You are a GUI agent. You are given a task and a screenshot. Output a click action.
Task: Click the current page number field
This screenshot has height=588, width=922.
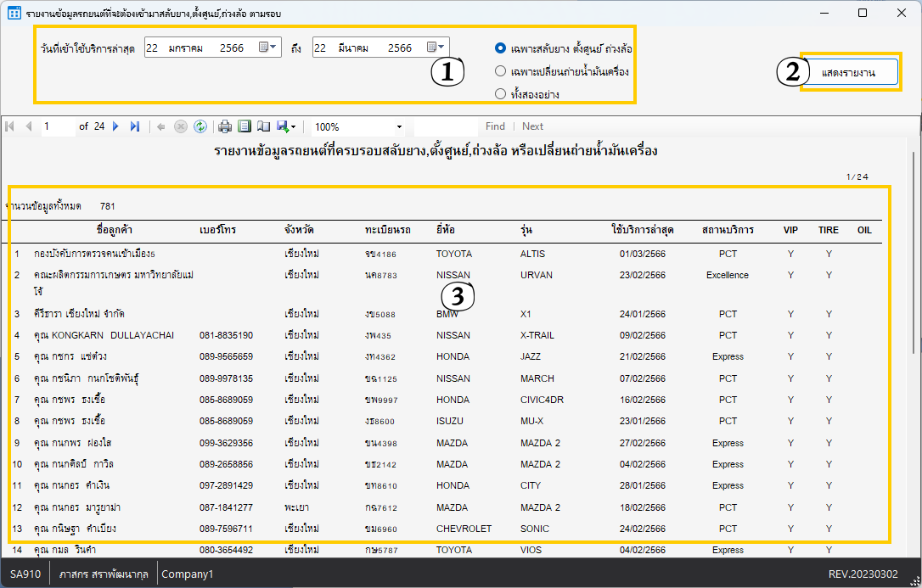coord(58,126)
